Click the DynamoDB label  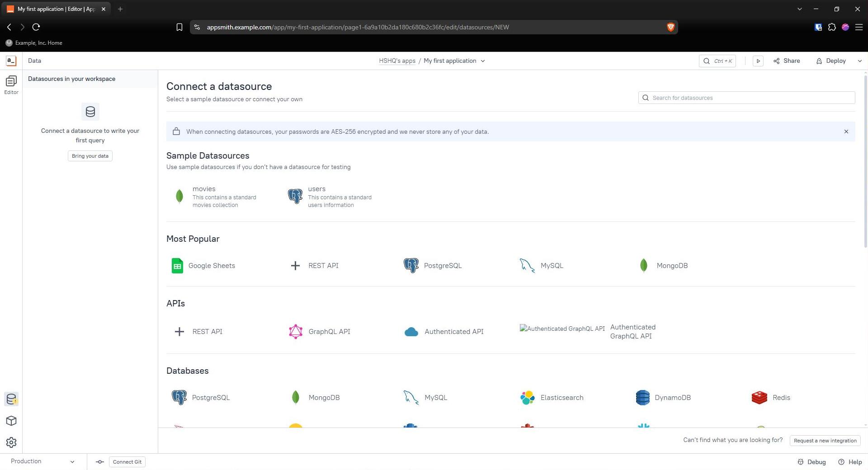point(673,398)
